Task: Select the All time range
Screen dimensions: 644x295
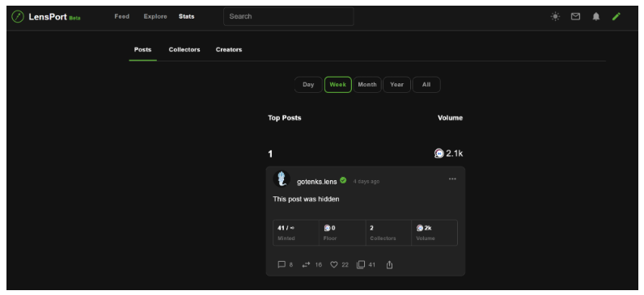Action: [x=426, y=85]
